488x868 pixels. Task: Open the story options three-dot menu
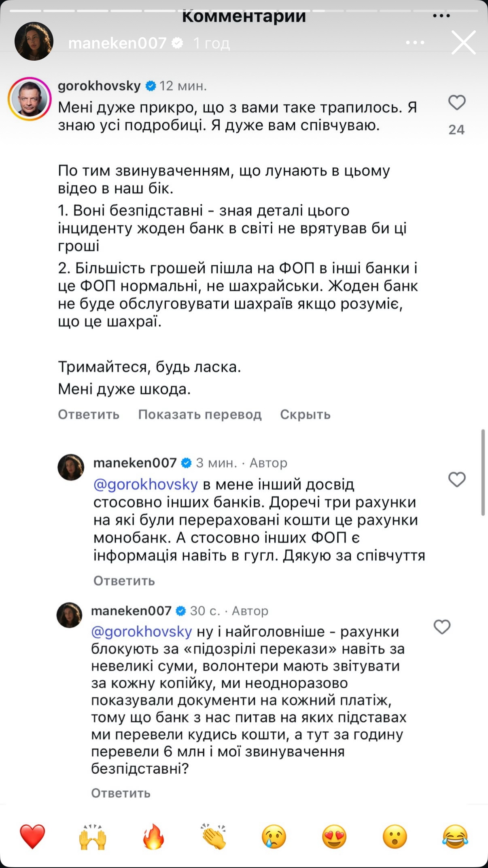tap(415, 42)
